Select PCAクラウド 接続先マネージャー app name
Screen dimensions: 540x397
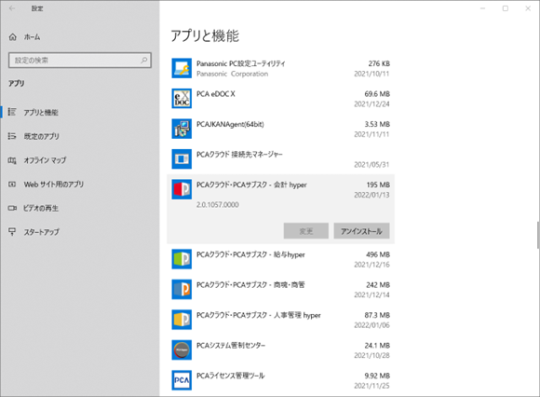(239, 154)
